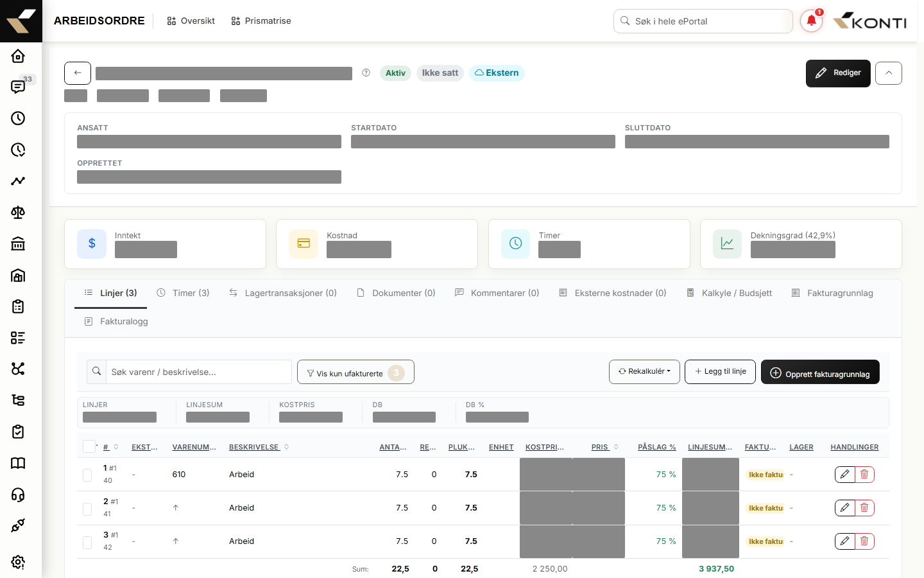Sort by the Beskrivelse column
This screenshot has width=924, height=578.
pos(259,447)
